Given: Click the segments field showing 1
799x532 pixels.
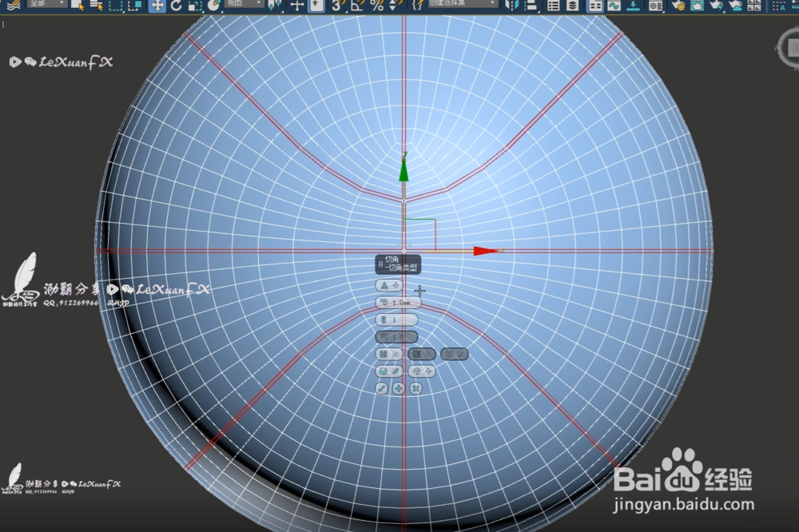Looking at the screenshot, I should [x=396, y=320].
